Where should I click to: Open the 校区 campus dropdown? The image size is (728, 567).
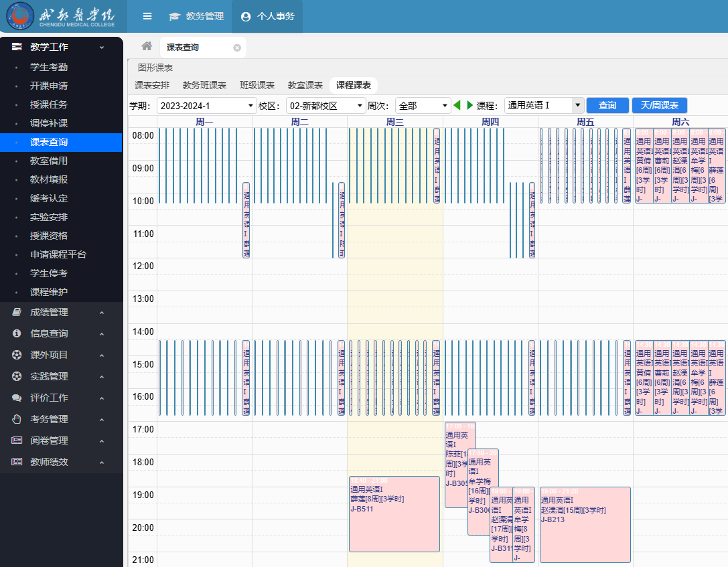(x=325, y=106)
